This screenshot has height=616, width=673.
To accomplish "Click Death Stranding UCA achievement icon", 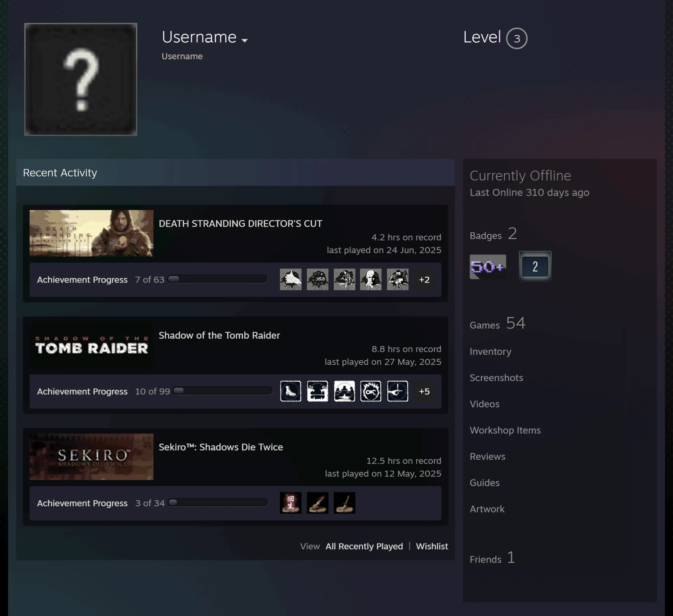I will click(x=318, y=279).
